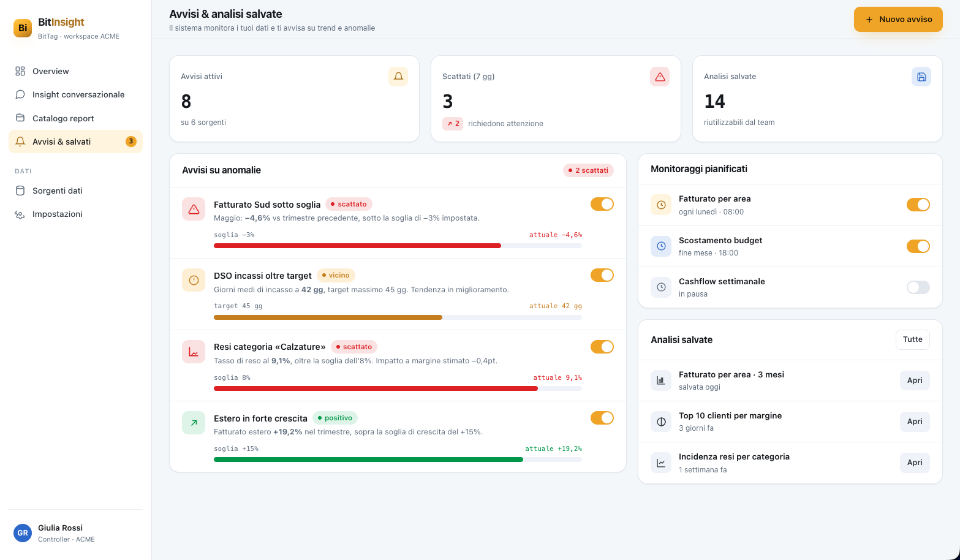Click the Tutte button in Analisi salvate
Screen dimensions: 960x560
click(x=913, y=339)
